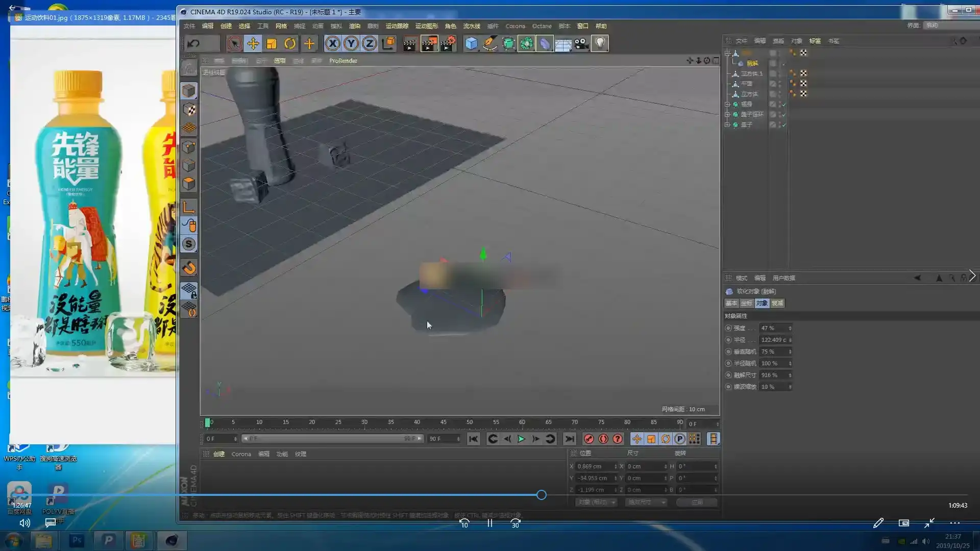Screen dimensions: 980x551
Task: Click the light bulb icon
Action: (600, 44)
